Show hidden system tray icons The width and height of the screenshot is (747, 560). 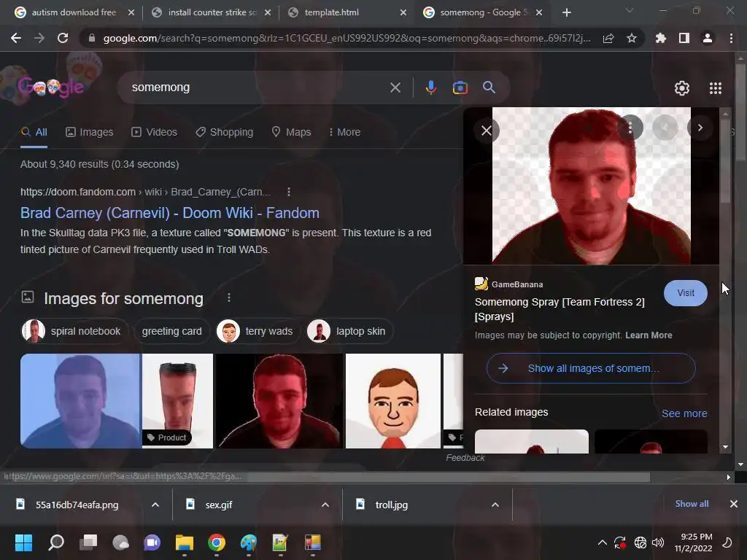coord(602,542)
